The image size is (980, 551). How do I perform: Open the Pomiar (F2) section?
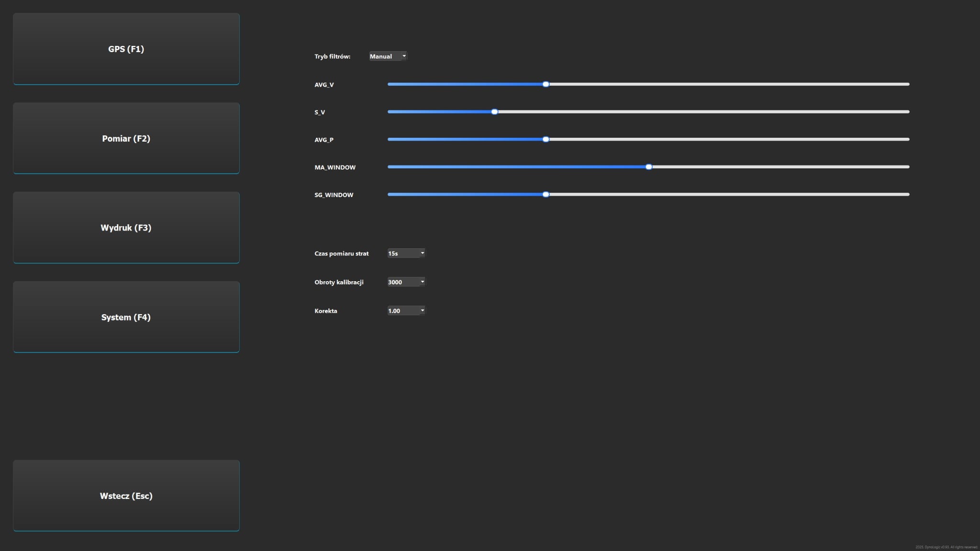[126, 138]
